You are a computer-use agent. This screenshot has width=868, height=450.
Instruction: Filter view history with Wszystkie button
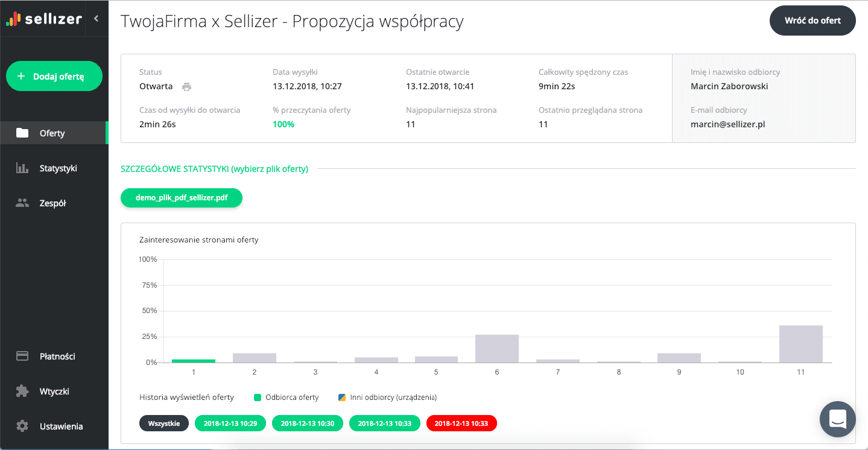163,423
